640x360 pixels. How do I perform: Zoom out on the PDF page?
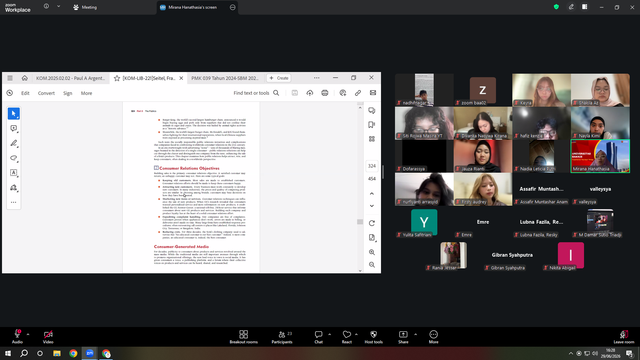[x=372, y=265]
